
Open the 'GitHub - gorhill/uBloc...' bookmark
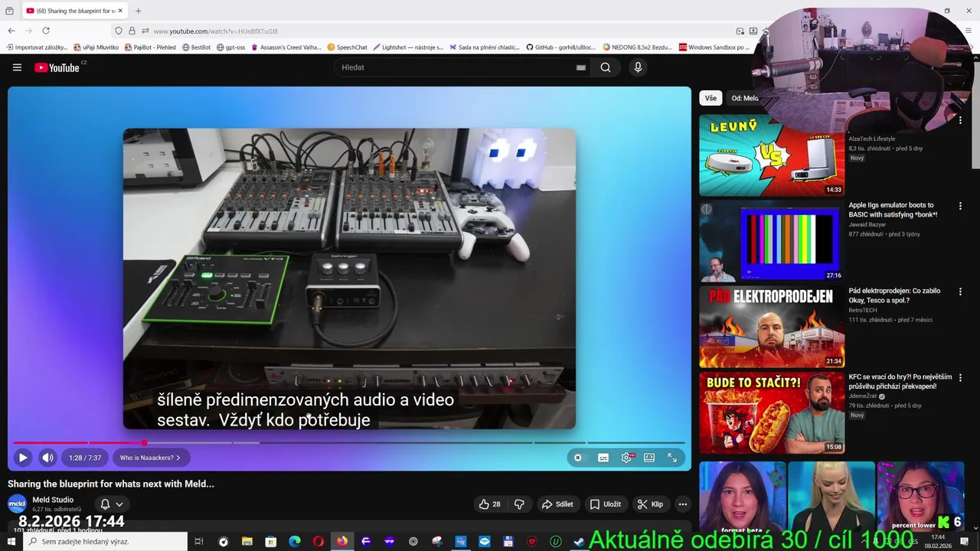560,47
